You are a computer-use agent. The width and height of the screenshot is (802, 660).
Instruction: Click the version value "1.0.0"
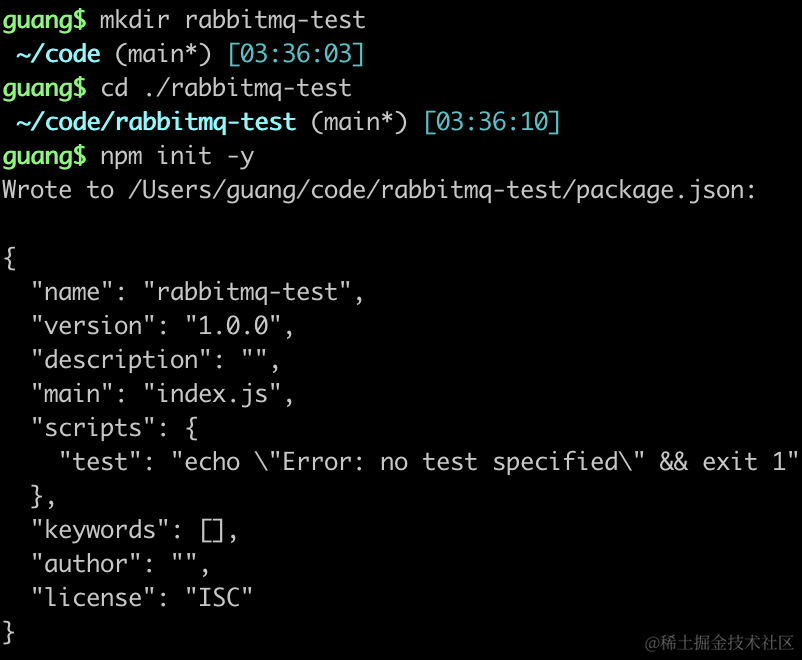pos(233,326)
